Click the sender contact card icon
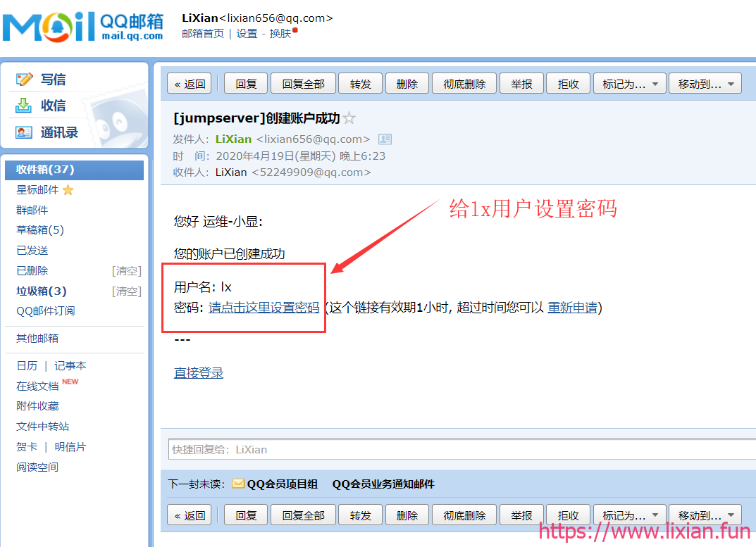The image size is (756, 547). click(385, 139)
